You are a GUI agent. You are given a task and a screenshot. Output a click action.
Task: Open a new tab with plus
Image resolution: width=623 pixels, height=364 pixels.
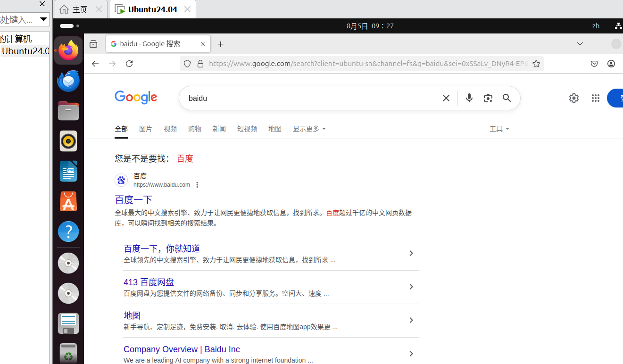pos(220,44)
